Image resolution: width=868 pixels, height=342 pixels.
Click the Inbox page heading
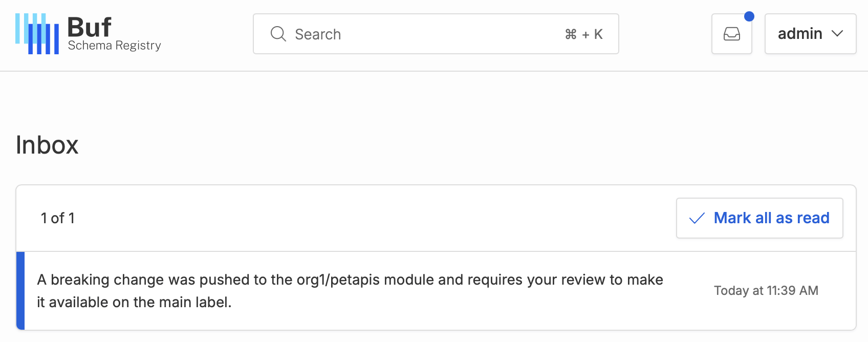pos(47,145)
